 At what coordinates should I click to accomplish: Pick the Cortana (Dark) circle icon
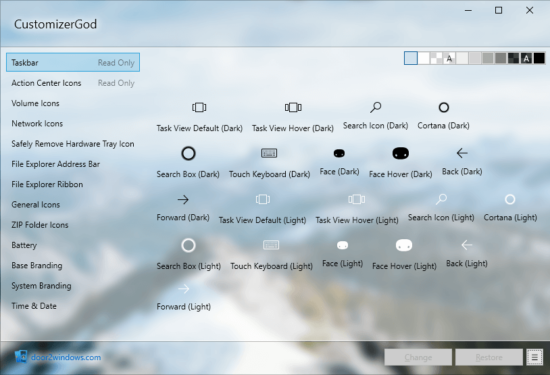point(444,107)
